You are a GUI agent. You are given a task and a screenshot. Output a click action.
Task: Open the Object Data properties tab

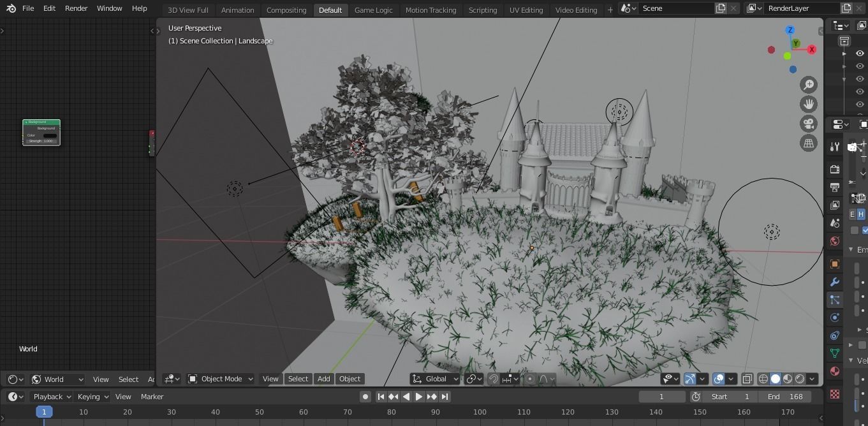tap(835, 353)
